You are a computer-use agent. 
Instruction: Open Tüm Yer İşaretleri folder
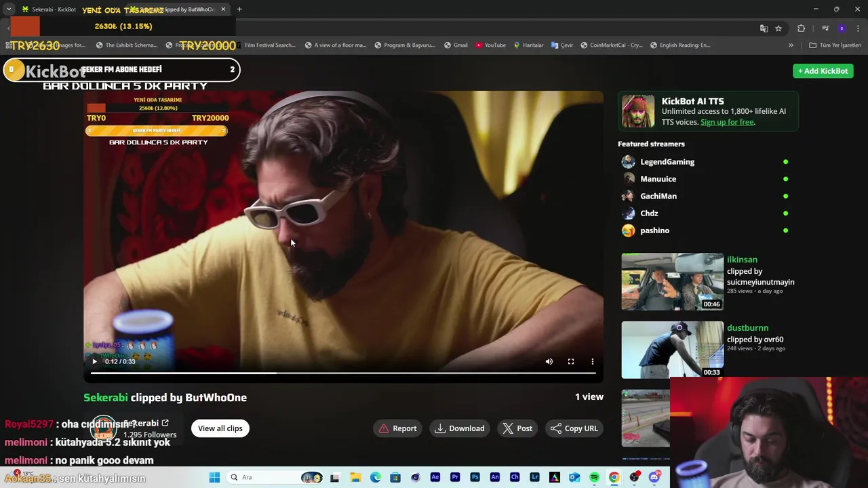click(835, 45)
